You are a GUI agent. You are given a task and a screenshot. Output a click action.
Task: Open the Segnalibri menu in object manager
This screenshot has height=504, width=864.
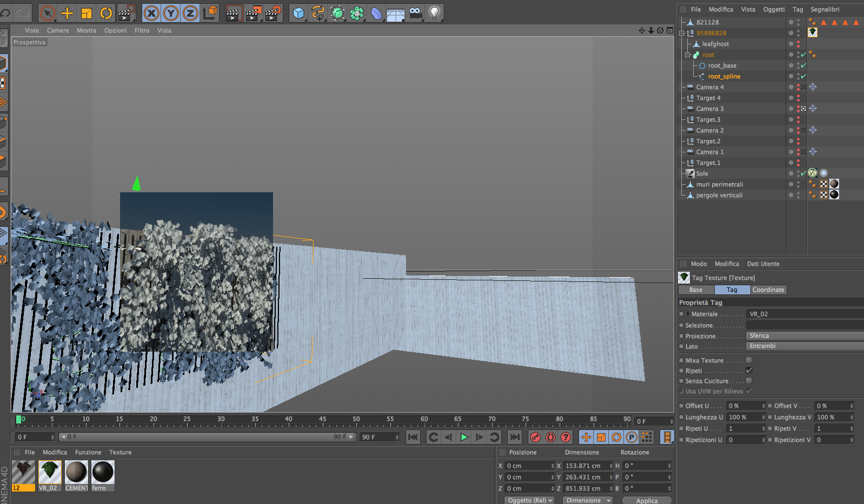(x=825, y=9)
